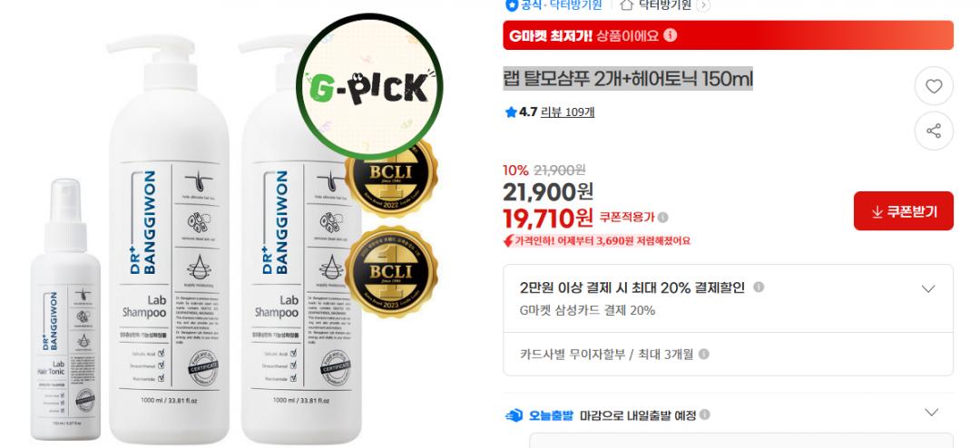Click the G마켓 최저가 red banner

(728, 35)
